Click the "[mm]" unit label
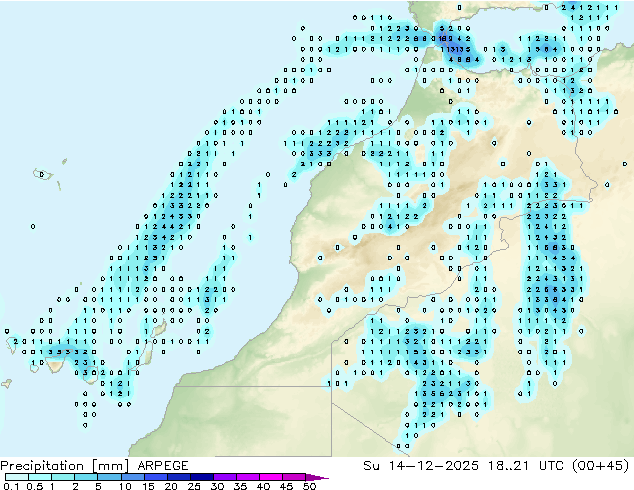The height and width of the screenshot is (490, 634). tap(110, 466)
